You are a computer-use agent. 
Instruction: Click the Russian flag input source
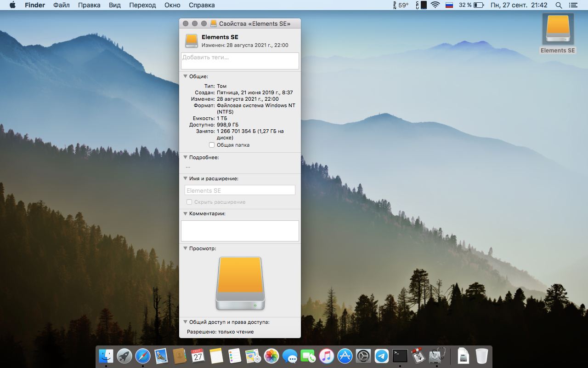point(450,5)
